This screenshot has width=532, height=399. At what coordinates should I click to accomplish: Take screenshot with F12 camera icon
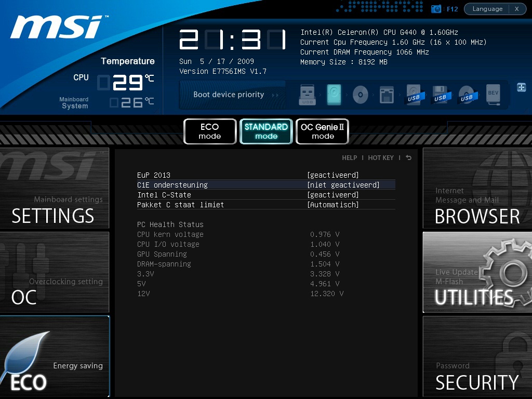pos(436,9)
